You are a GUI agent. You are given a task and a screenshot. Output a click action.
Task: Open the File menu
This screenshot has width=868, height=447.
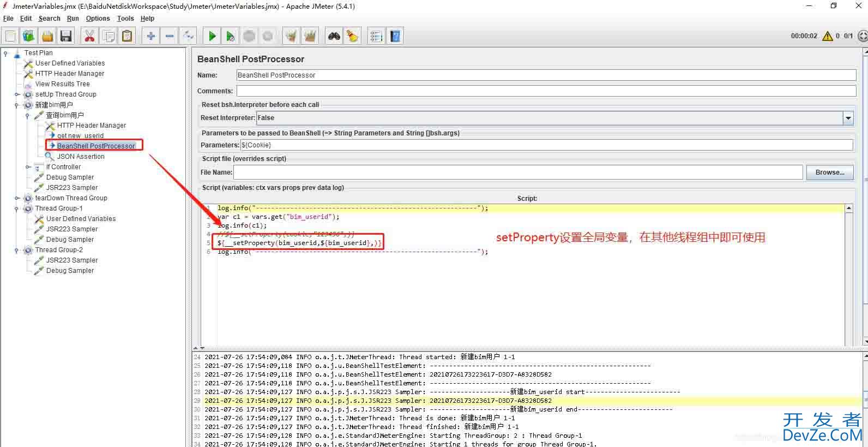(8, 19)
